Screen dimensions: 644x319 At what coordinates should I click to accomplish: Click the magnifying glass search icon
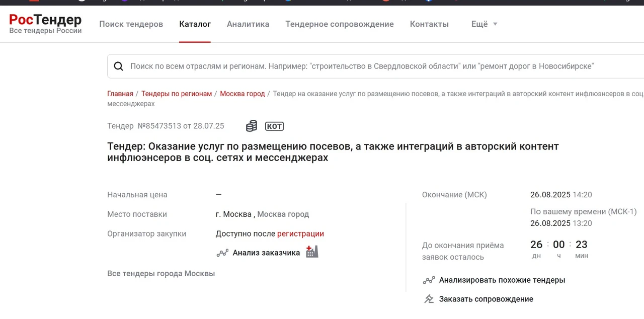[119, 66]
